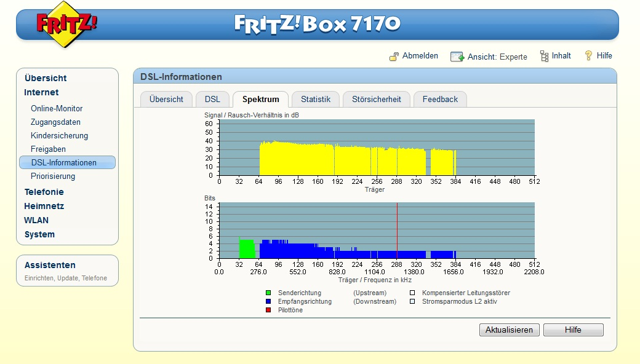Click the Ansicht Experte view icon
This screenshot has height=364, width=640.
point(457,57)
